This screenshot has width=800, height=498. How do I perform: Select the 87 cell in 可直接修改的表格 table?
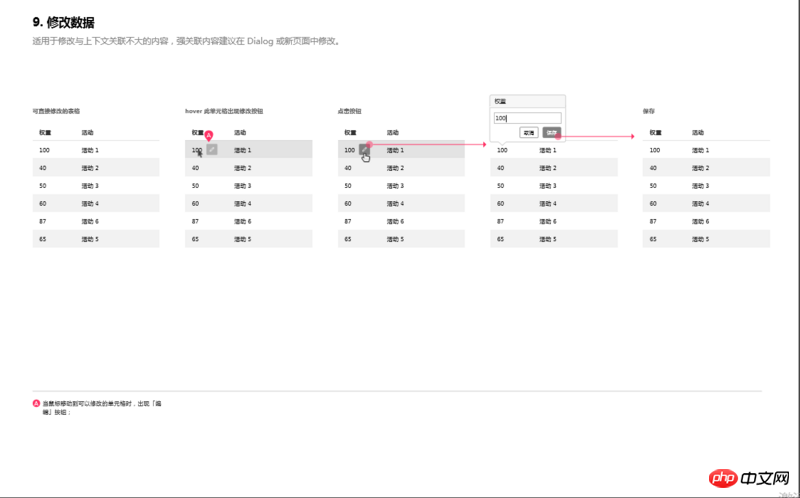[43, 221]
